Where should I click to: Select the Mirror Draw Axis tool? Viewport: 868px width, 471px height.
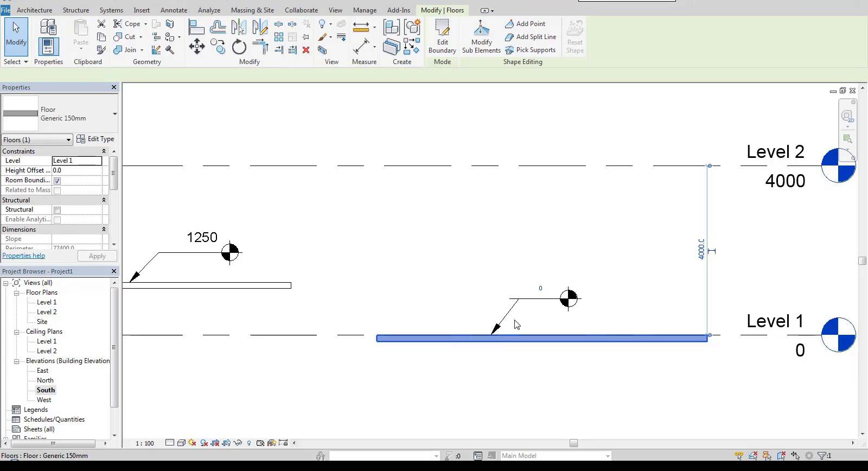[x=260, y=27]
